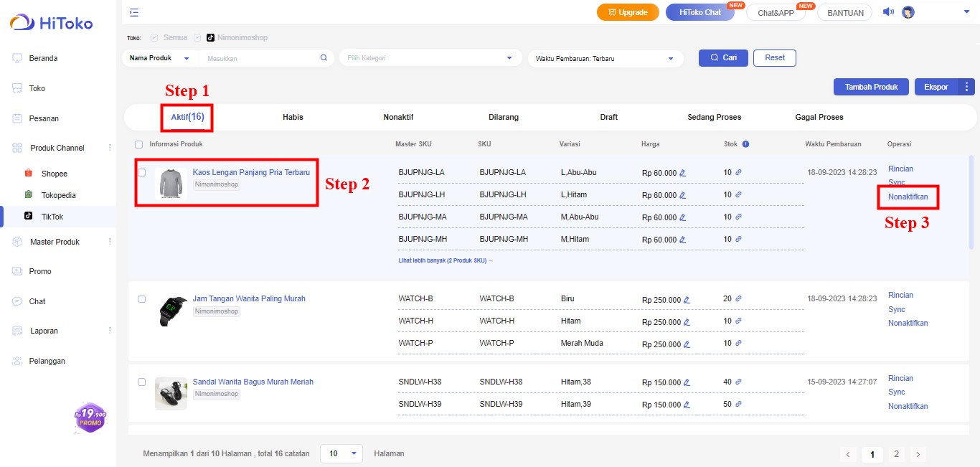Click the Rp 19.900 promo badge
The width and height of the screenshot is (980, 467).
90,418
